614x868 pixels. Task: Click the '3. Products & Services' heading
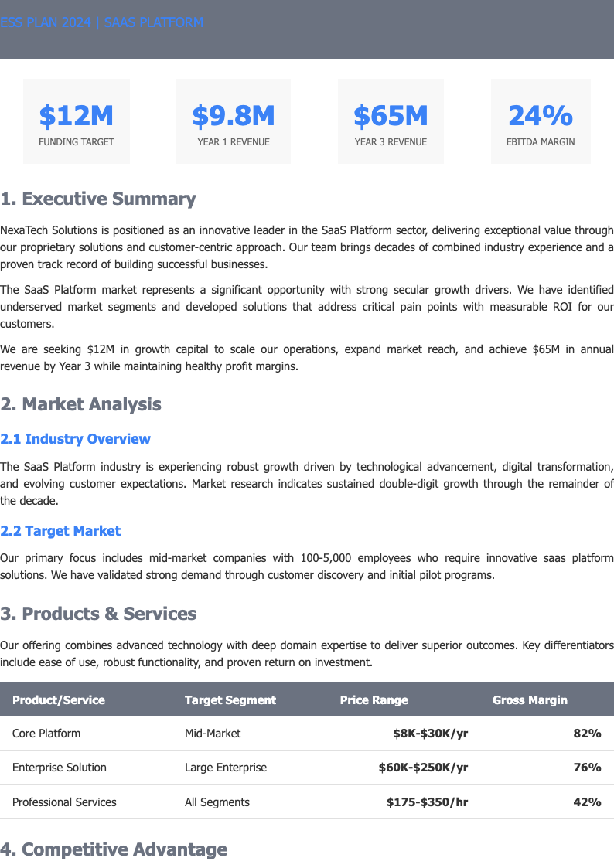pos(98,614)
